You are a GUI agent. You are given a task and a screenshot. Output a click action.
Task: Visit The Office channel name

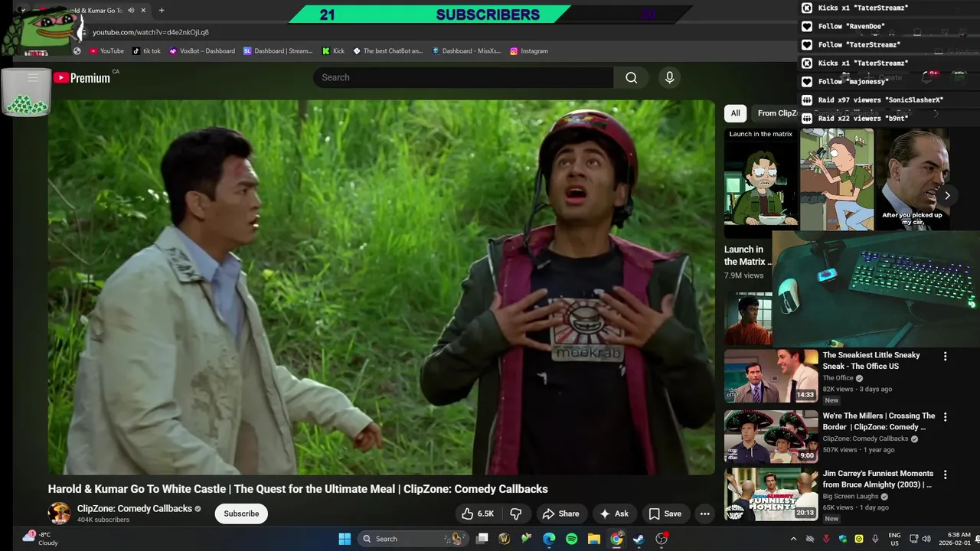pyautogui.click(x=838, y=378)
